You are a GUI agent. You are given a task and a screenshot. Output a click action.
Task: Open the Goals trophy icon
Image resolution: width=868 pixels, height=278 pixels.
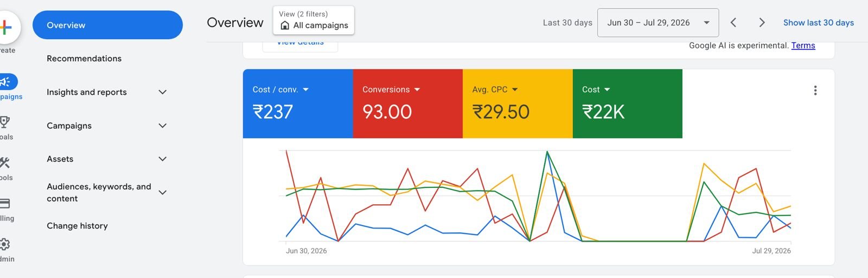[5, 122]
